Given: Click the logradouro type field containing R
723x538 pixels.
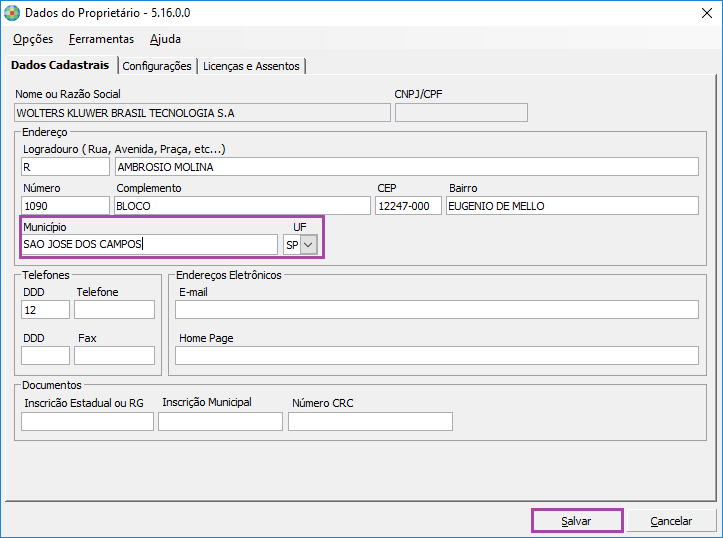Looking at the screenshot, I should tap(65, 167).
